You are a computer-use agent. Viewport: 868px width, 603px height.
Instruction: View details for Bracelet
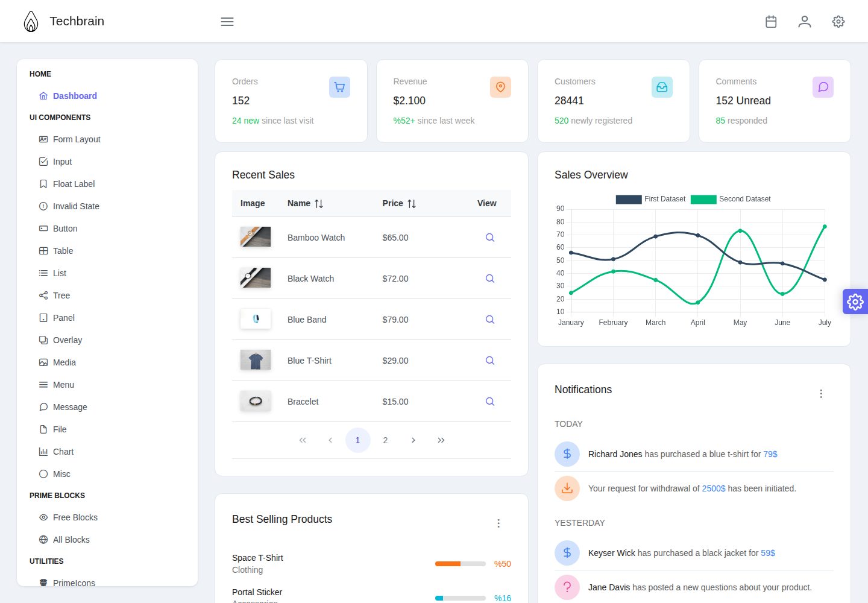click(x=490, y=402)
